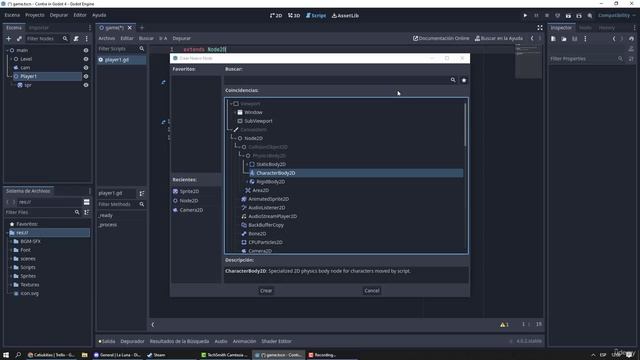The image size is (640, 360).
Task: Click the Buscar search input field
Action: (337, 80)
